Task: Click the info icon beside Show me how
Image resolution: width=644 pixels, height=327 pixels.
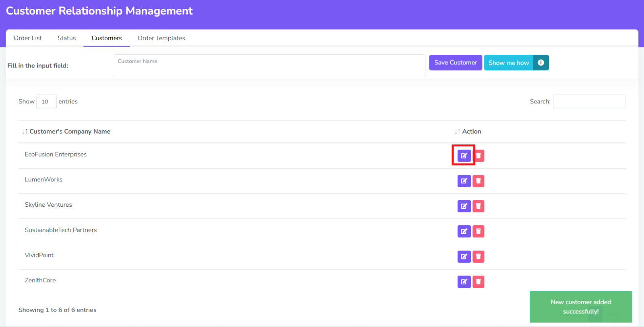Action: point(541,63)
